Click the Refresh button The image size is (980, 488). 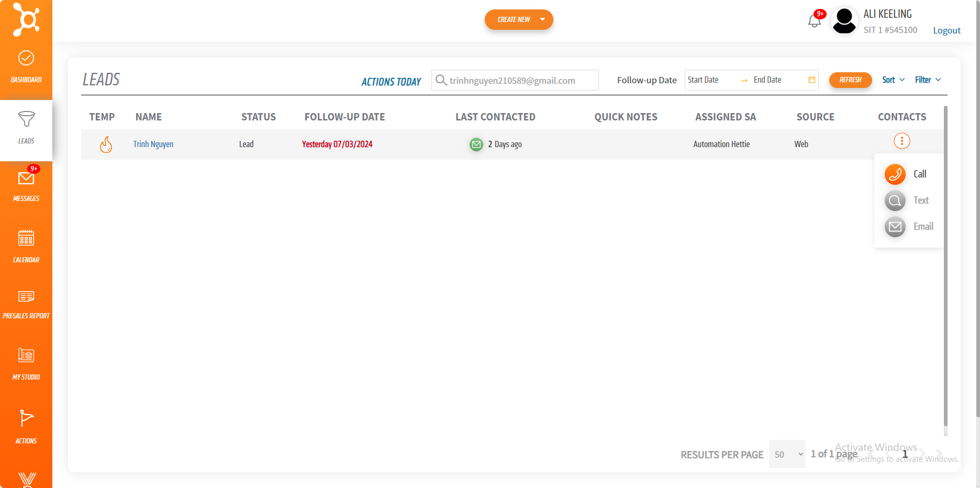pyautogui.click(x=850, y=80)
